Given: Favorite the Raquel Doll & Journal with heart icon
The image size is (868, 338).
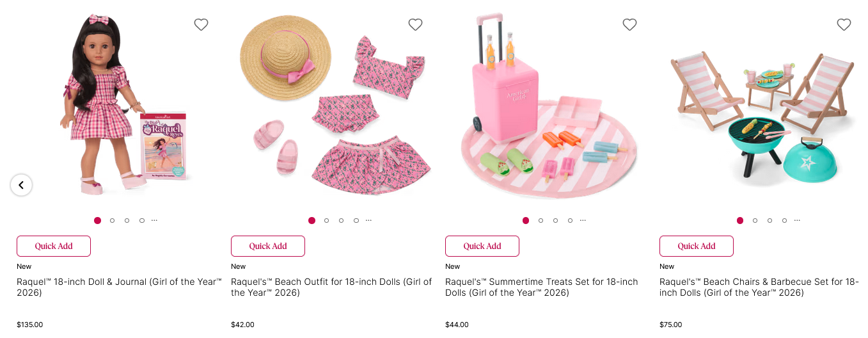Looking at the screenshot, I should (201, 25).
